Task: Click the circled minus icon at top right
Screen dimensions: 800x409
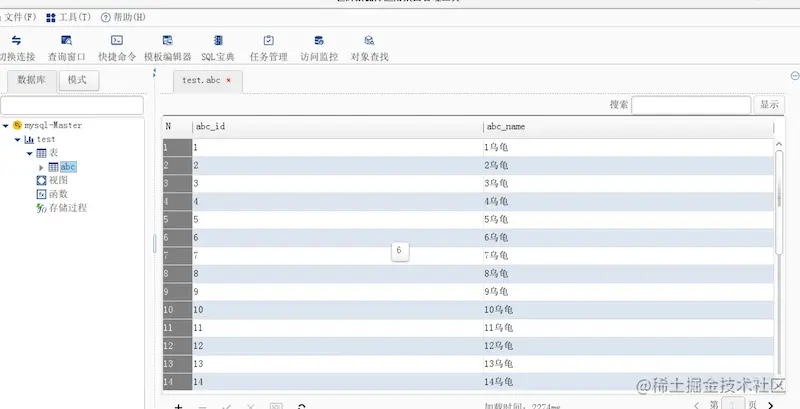Action: 795,76
